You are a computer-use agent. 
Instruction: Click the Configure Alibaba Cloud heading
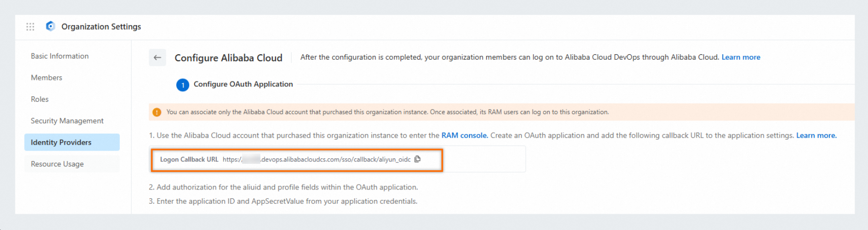coord(229,58)
